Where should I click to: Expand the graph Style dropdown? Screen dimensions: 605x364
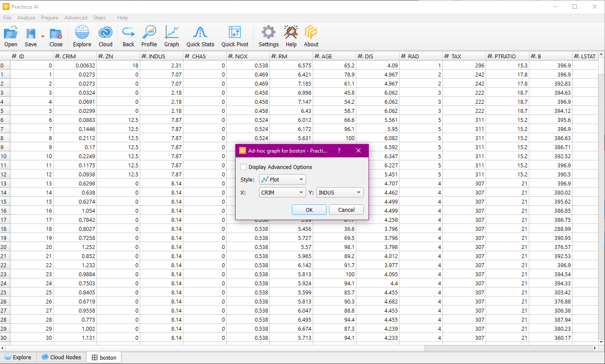click(x=282, y=180)
